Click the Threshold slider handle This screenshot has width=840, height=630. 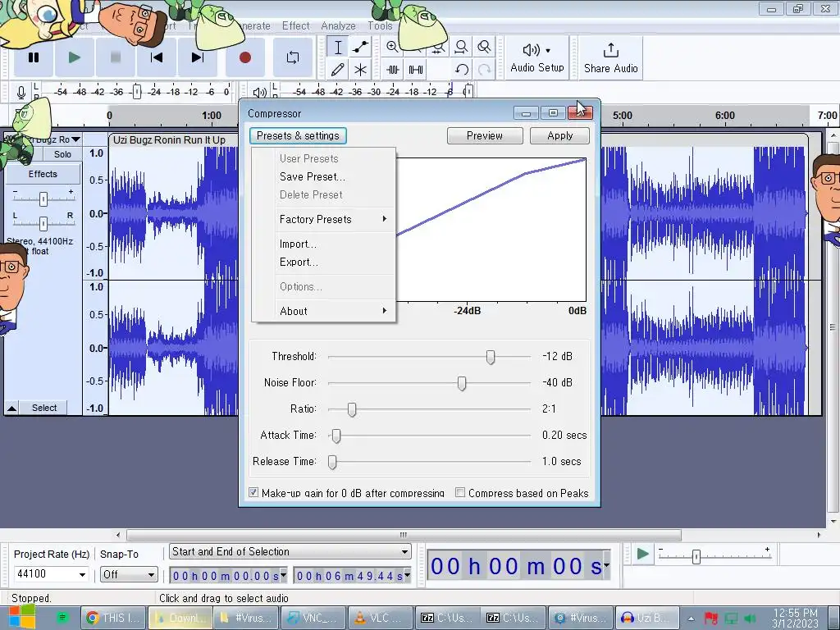click(491, 357)
